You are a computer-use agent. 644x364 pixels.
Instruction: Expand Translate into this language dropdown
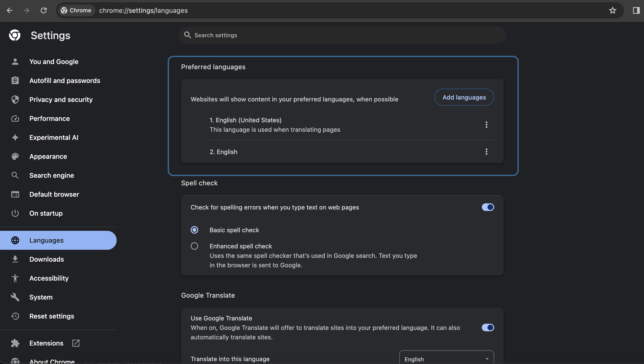[446, 359]
